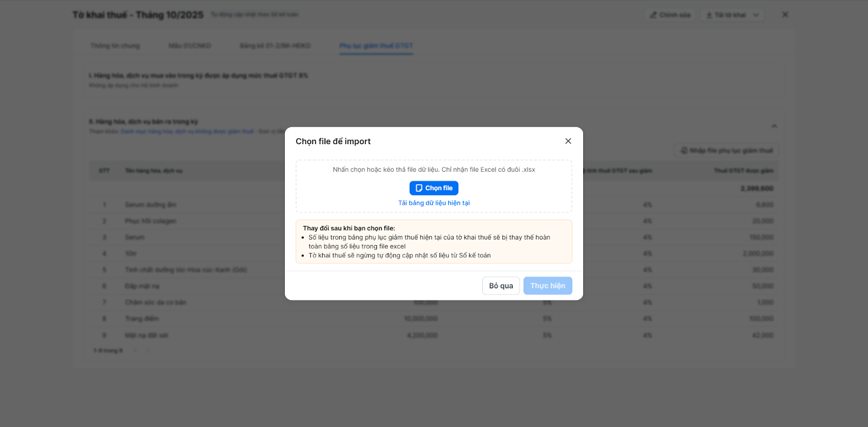Image resolution: width=868 pixels, height=427 pixels.
Task: Open the non-reducible goods list link
Action: coord(187,132)
